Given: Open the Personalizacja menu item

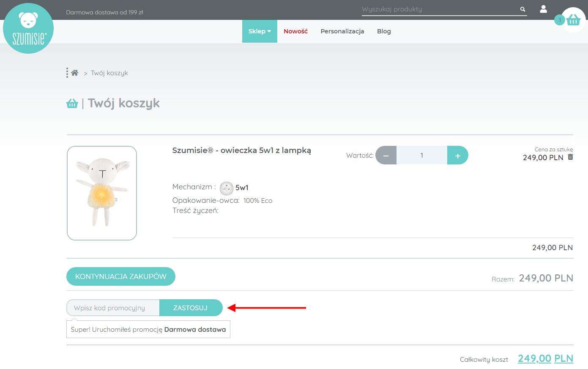Looking at the screenshot, I should [x=342, y=31].
